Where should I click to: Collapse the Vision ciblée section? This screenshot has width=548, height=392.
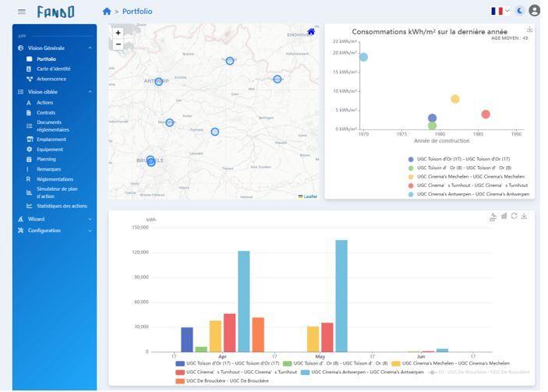point(55,92)
